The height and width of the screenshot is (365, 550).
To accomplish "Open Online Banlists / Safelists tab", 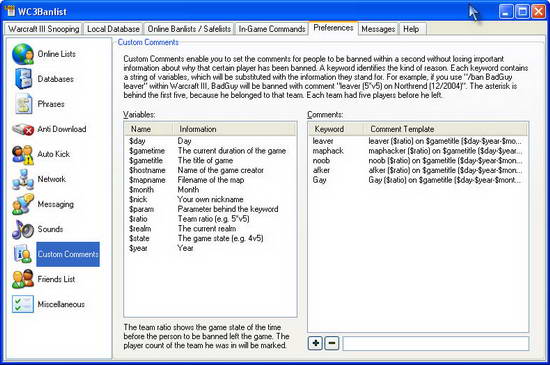I will 189,29.
